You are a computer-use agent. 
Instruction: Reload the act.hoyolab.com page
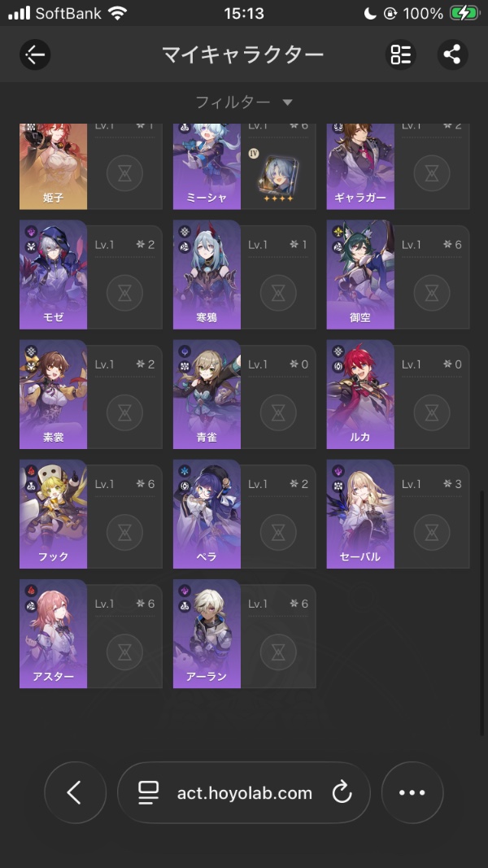coord(342,792)
